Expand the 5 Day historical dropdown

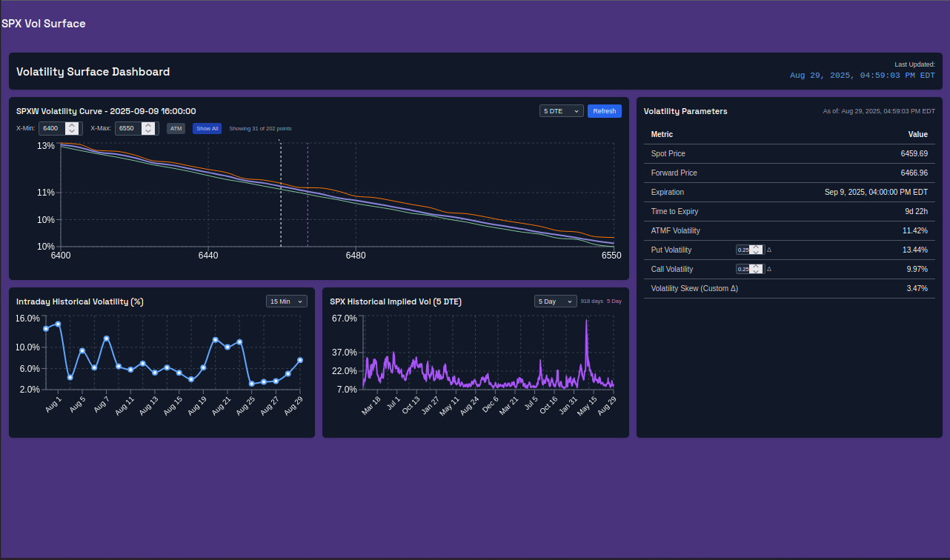point(556,301)
